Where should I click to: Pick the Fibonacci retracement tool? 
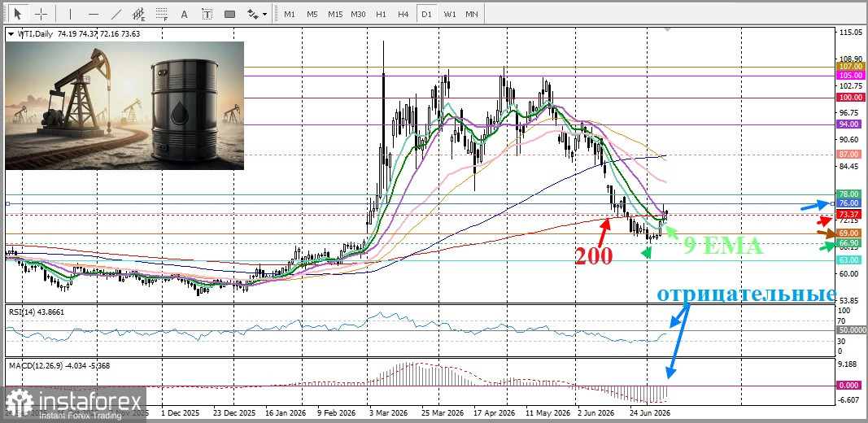click(162, 14)
